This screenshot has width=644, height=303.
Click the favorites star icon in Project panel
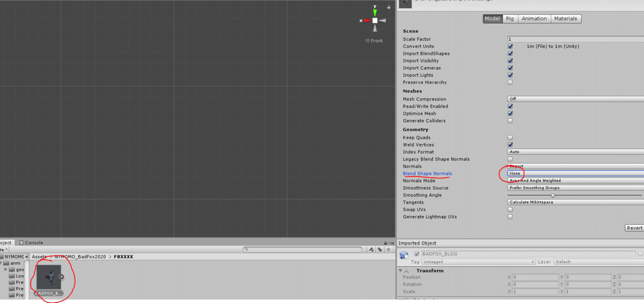(388, 249)
